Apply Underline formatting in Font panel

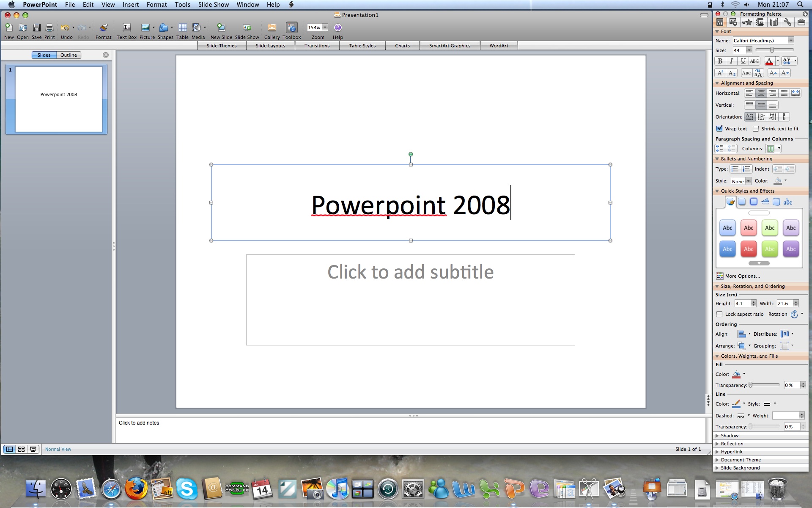tap(743, 61)
